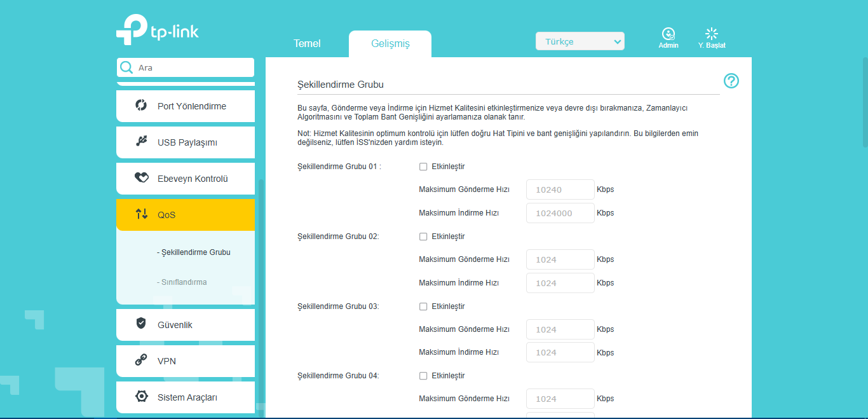This screenshot has width=868, height=419.
Task: Click Grubu 02 Maksimum İndirme Hızı field
Action: pos(560,283)
